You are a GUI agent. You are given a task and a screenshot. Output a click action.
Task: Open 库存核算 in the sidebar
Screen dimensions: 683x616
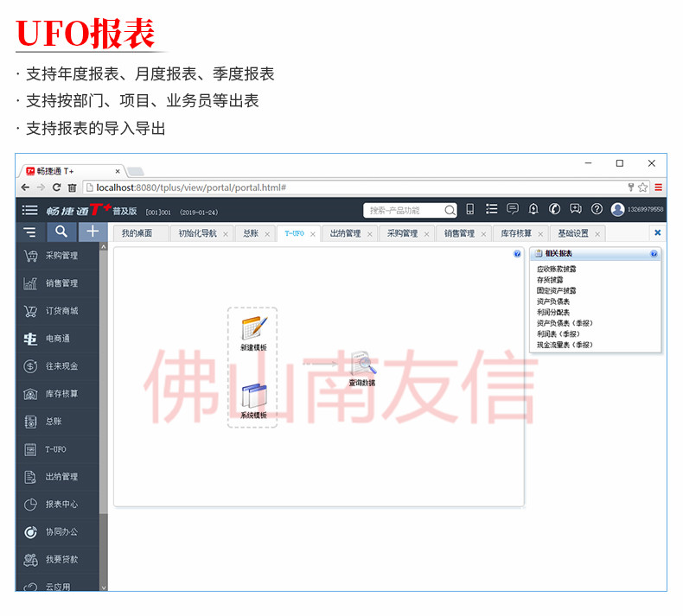(x=58, y=394)
